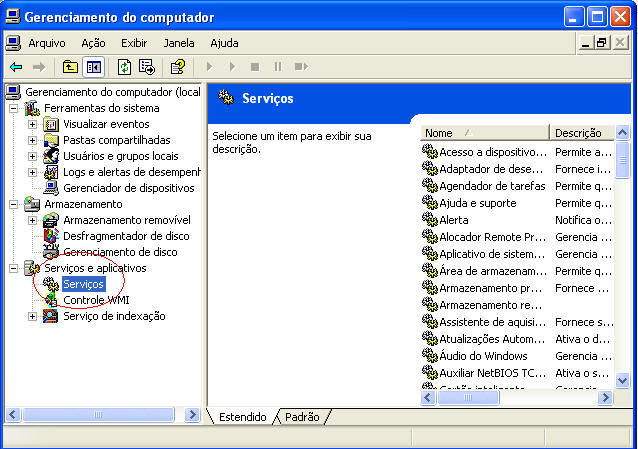
Task: Open the Ajuda menu
Action: click(x=224, y=43)
